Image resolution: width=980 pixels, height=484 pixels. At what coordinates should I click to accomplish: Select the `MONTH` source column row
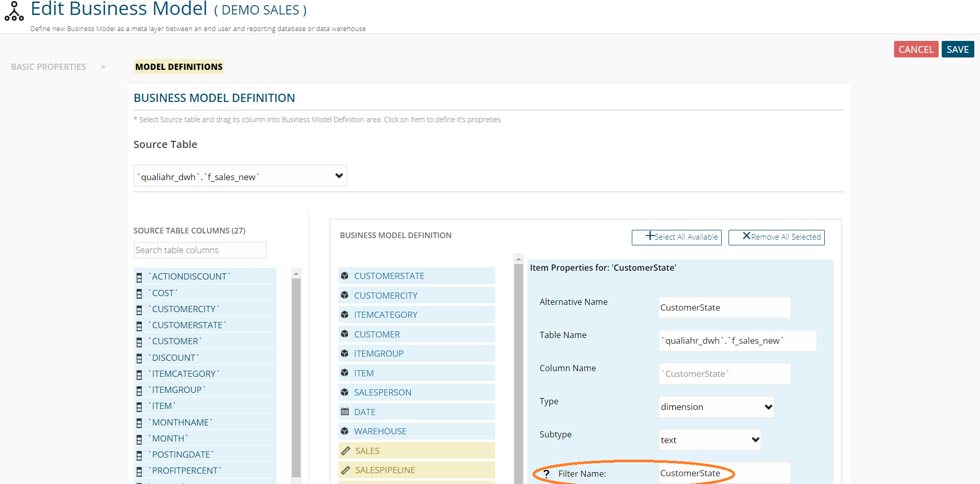(205, 438)
